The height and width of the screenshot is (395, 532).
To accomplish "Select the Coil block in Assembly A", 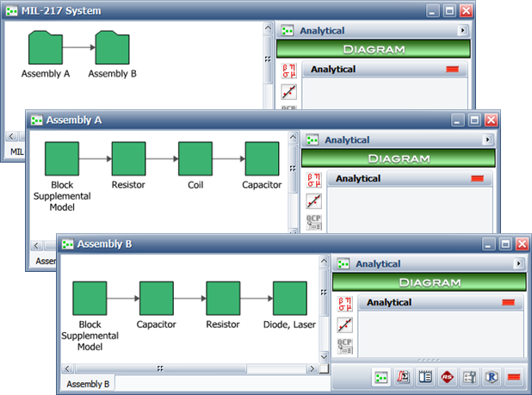I will [x=195, y=159].
